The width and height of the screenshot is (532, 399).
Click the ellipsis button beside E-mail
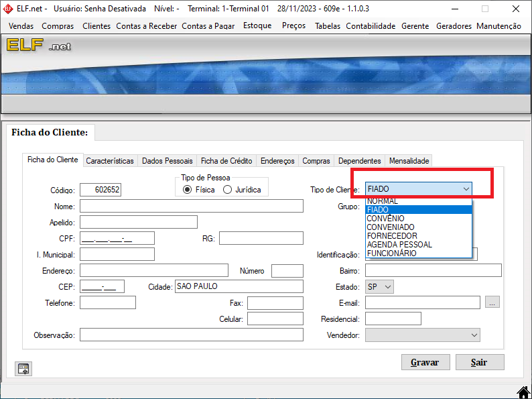pyautogui.click(x=492, y=302)
